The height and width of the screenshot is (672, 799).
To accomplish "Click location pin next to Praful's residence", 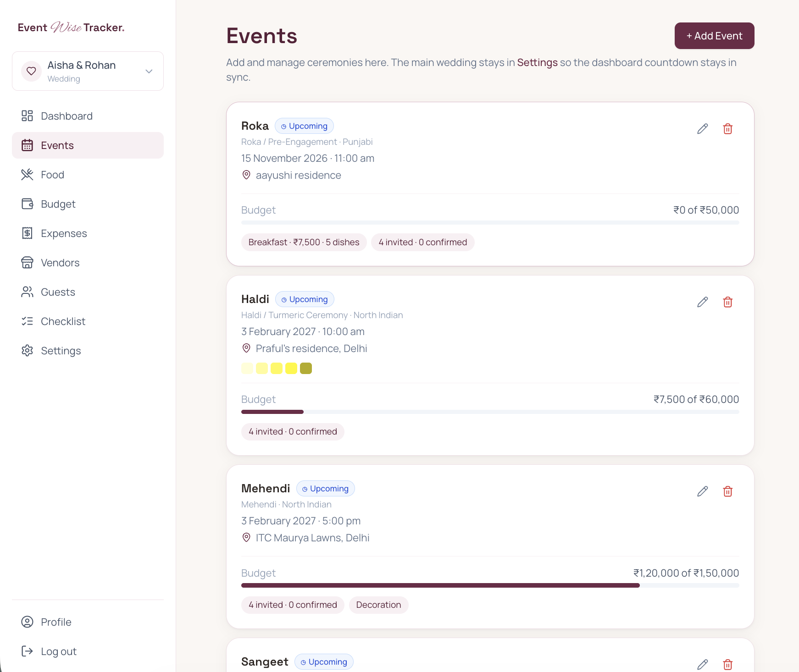I will point(246,348).
